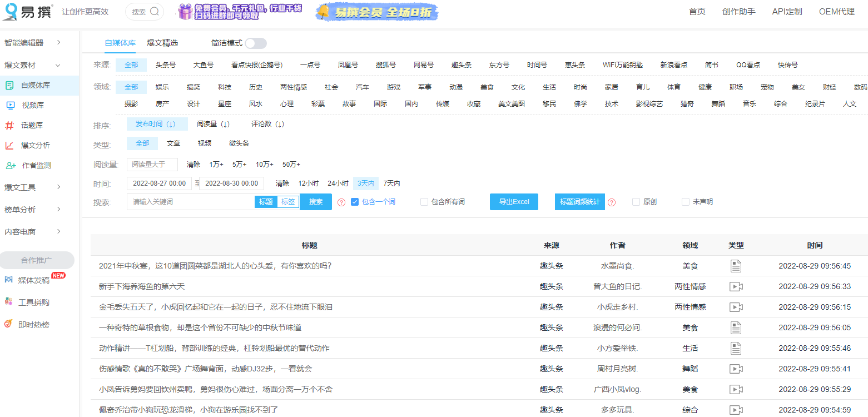Screen dimensions: 868x417
Task: Click the 话题库 hash icon
Action: [x=9, y=125]
